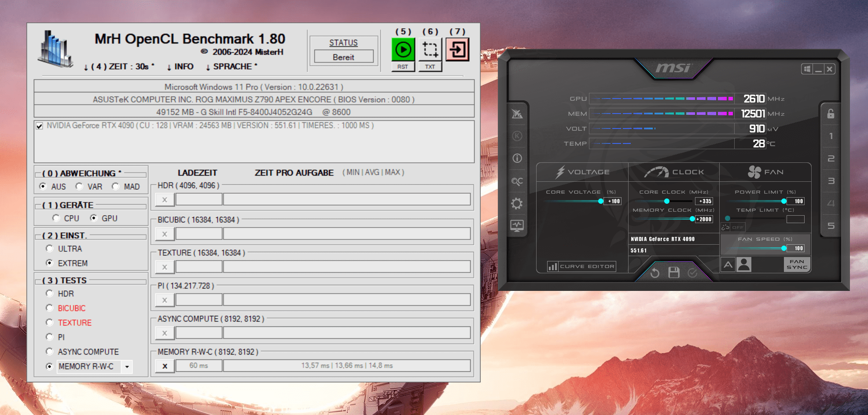The width and height of the screenshot is (868, 415).
Task: Select Afterburner profile 4
Action: tap(831, 203)
